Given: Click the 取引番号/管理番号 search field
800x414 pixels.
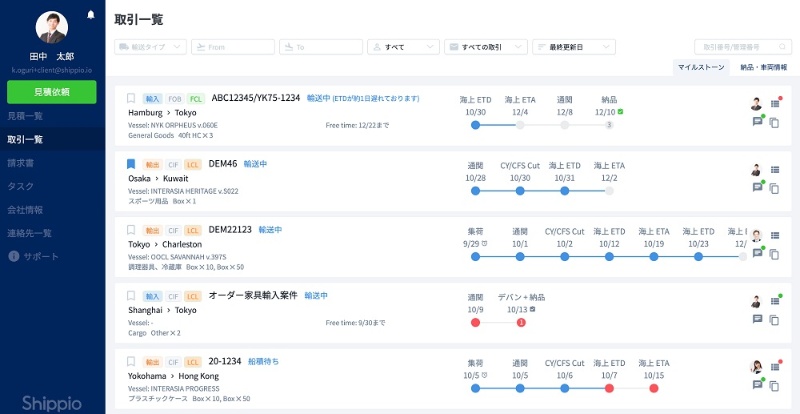Looking at the screenshot, I should [x=742, y=47].
